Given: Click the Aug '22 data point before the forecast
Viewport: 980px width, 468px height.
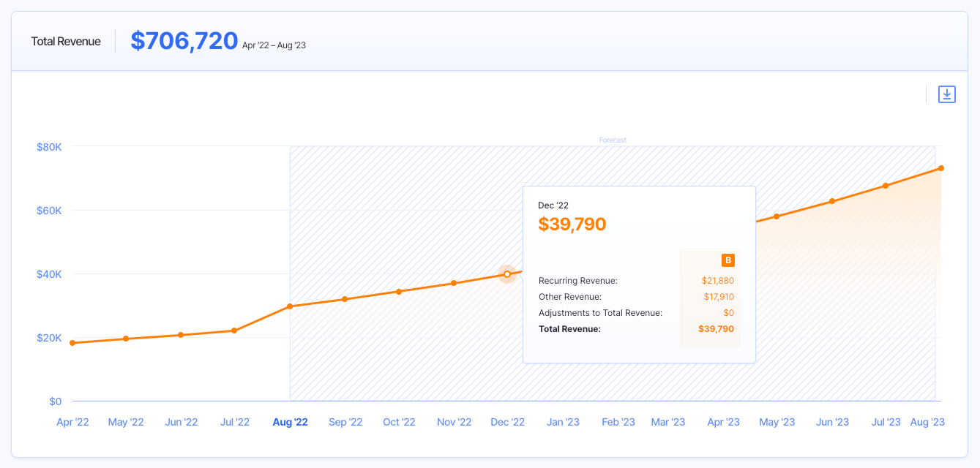Looking at the screenshot, I should point(290,306).
